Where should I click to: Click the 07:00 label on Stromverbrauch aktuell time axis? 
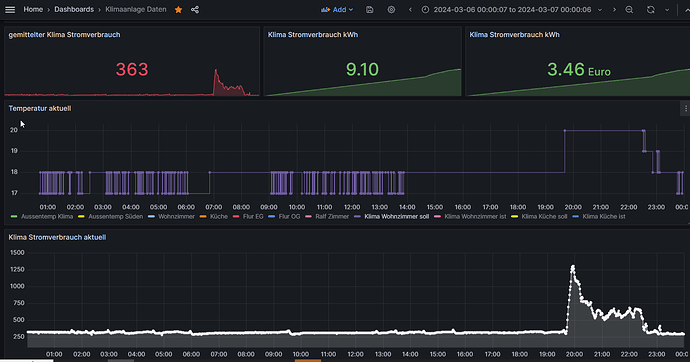tap(219, 354)
